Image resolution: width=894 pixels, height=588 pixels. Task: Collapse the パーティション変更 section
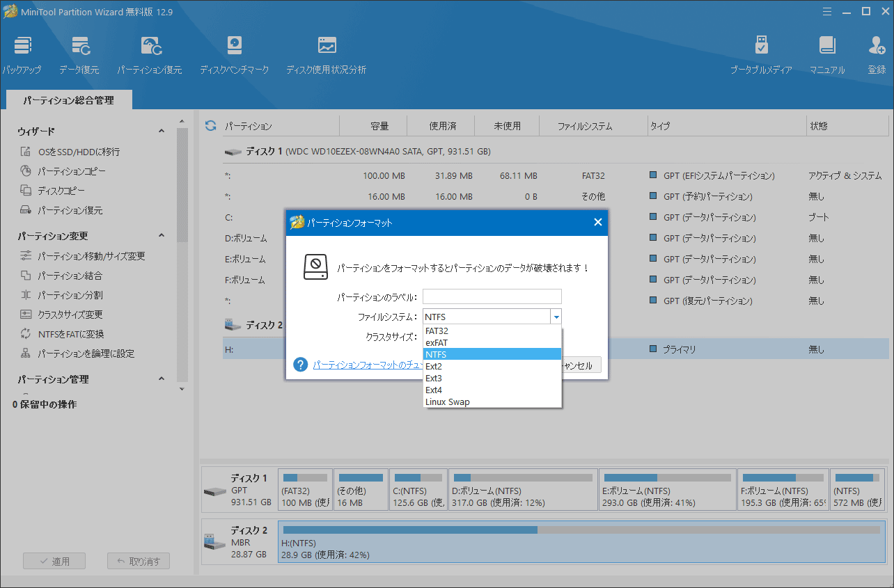click(162, 235)
